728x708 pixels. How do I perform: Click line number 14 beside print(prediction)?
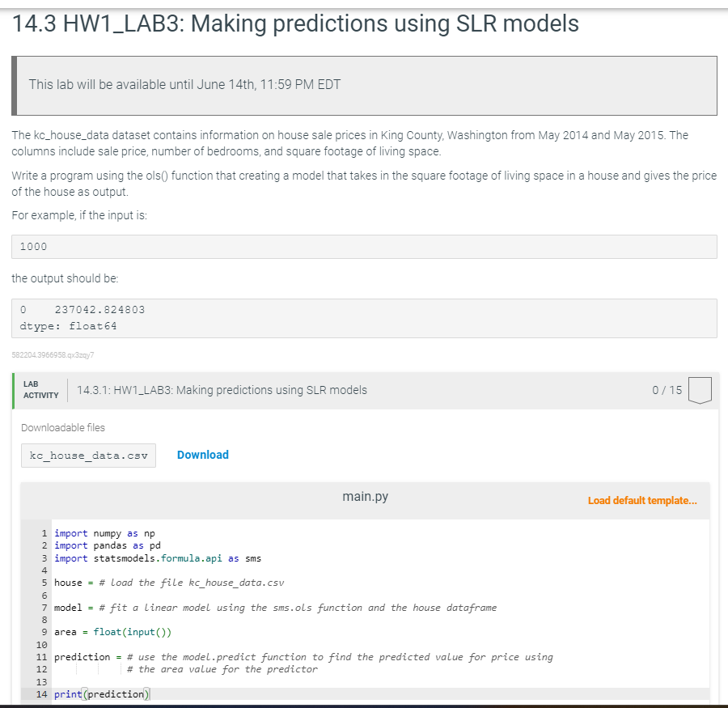pos(41,693)
